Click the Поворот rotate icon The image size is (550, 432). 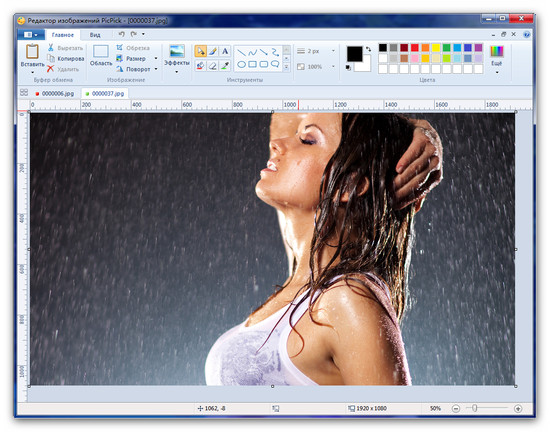120,69
